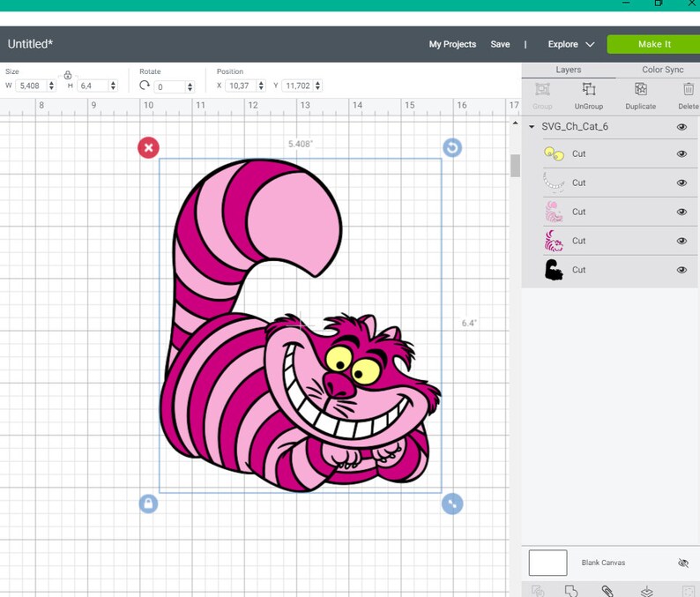
Task: Hide the teeth Cut layer
Action: click(x=681, y=183)
